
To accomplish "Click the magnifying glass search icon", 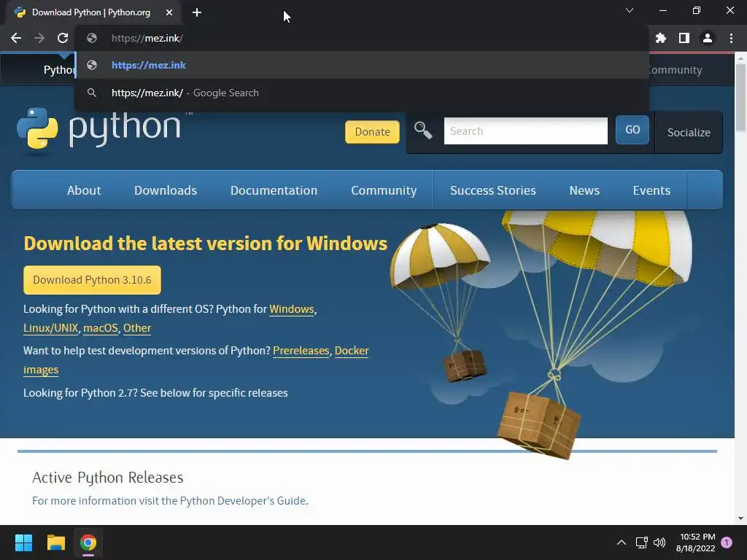I will (423, 130).
